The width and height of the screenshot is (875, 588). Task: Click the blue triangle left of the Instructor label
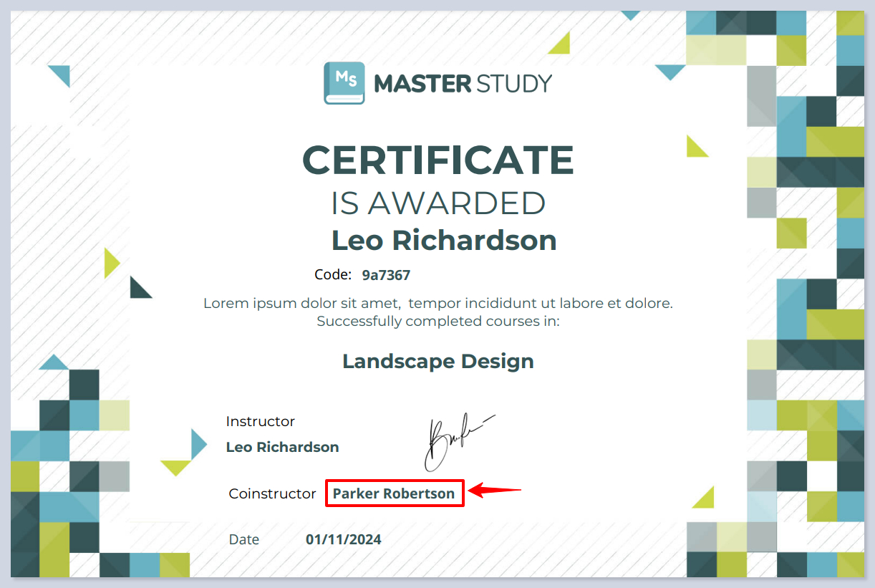[x=198, y=444]
